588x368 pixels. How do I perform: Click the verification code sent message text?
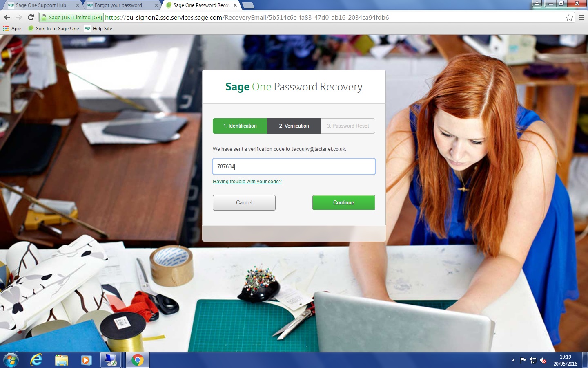(279, 149)
